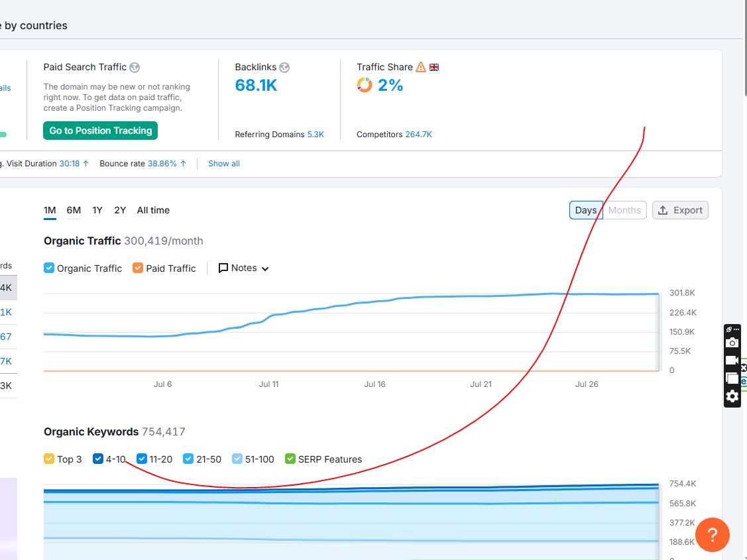Open the 68.1K backlinks value link
The image size is (747, 560).
tap(256, 85)
